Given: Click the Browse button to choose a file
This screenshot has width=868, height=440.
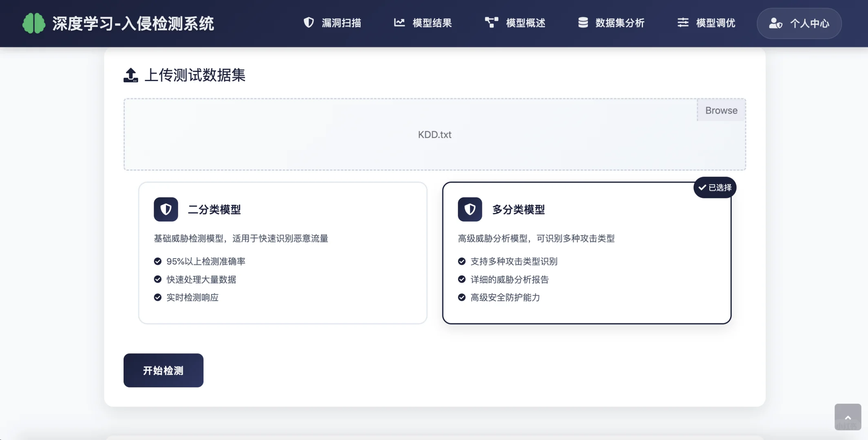Looking at the screenshot, I should [720, 110].
